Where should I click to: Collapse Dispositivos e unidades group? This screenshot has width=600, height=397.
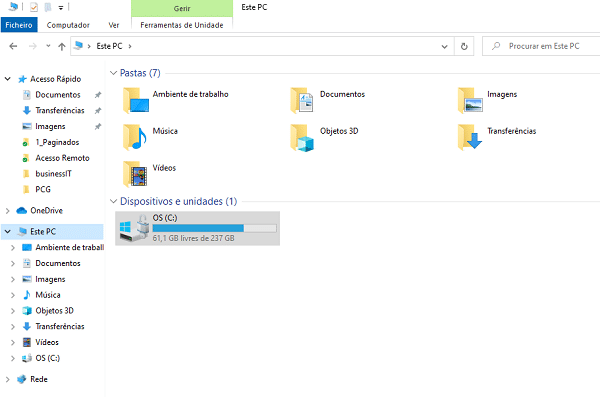113,201
